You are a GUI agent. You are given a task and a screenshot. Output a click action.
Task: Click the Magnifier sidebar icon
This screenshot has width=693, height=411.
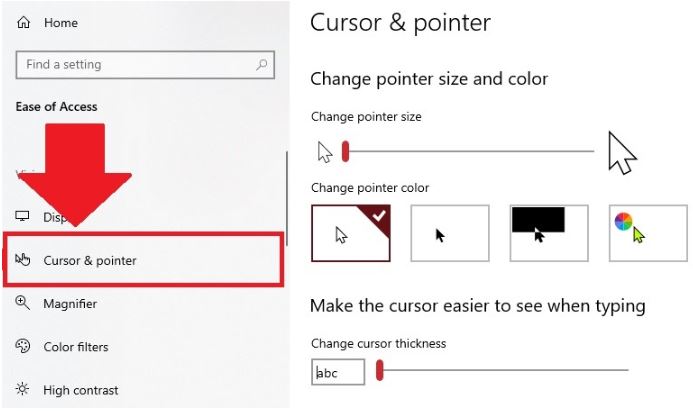point(23,304)
